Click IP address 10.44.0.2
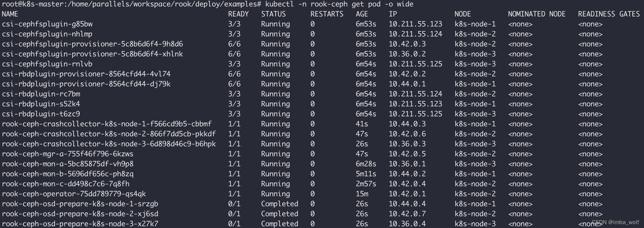The width and height of the screenshot is (644, 228). [407, 174]
